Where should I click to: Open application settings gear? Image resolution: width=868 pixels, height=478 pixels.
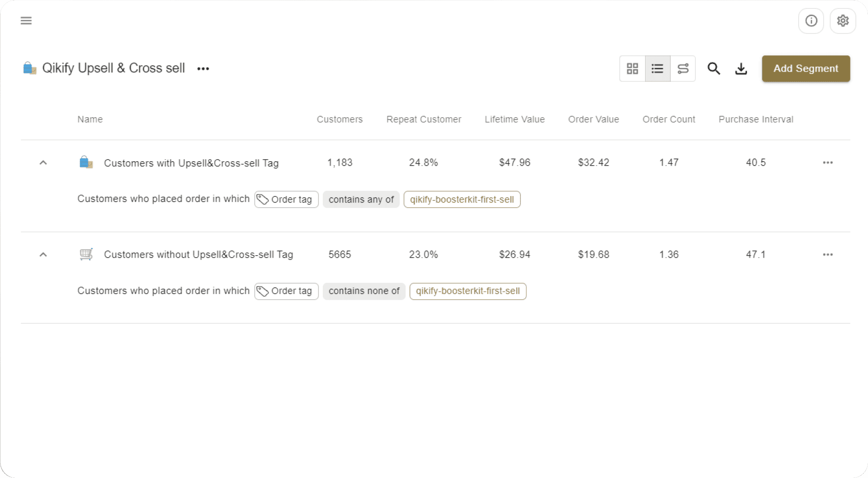tap(842, 20)
